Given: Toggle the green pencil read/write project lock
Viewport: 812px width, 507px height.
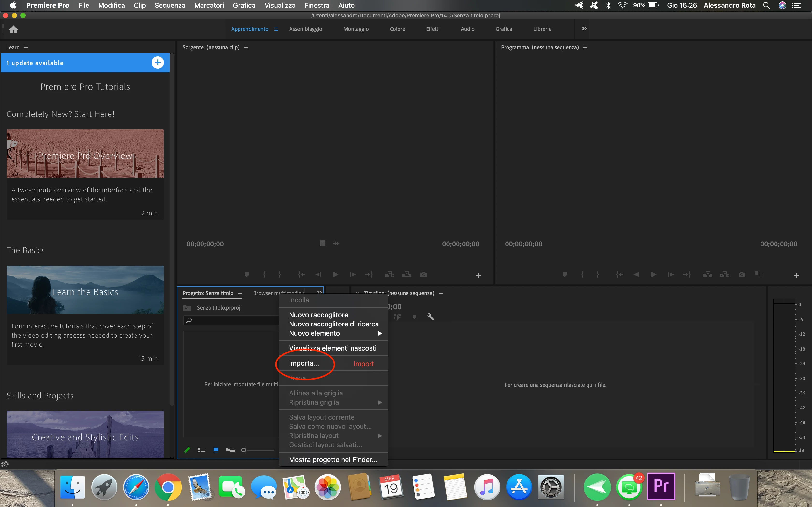Looking at the screenshot, I should pyautogui.click(x=187, y=450).
